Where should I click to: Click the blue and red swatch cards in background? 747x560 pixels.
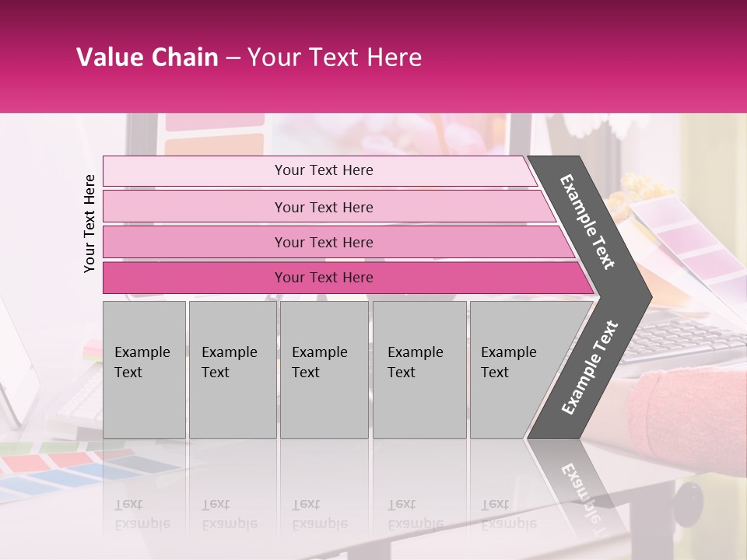click(54, 471)
